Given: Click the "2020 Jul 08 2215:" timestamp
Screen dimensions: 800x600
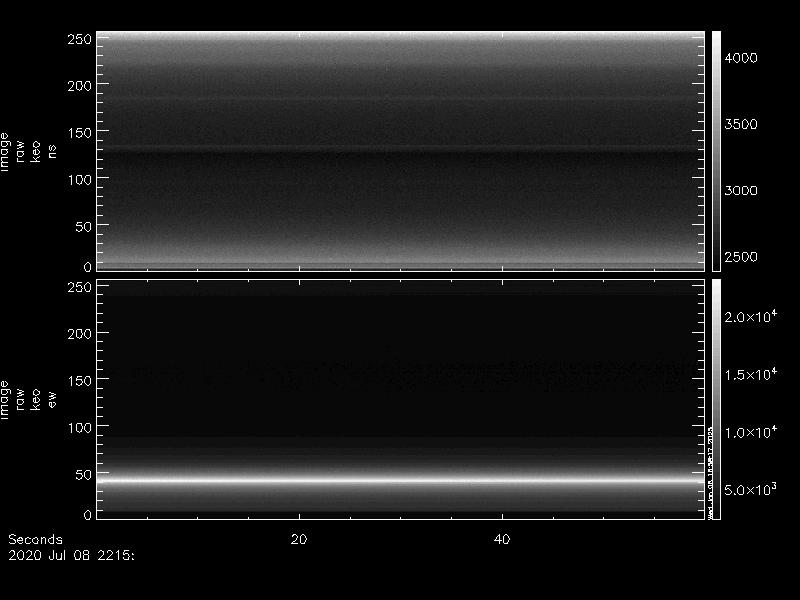Looking at the screenshot, I should (x=70, y=552).
